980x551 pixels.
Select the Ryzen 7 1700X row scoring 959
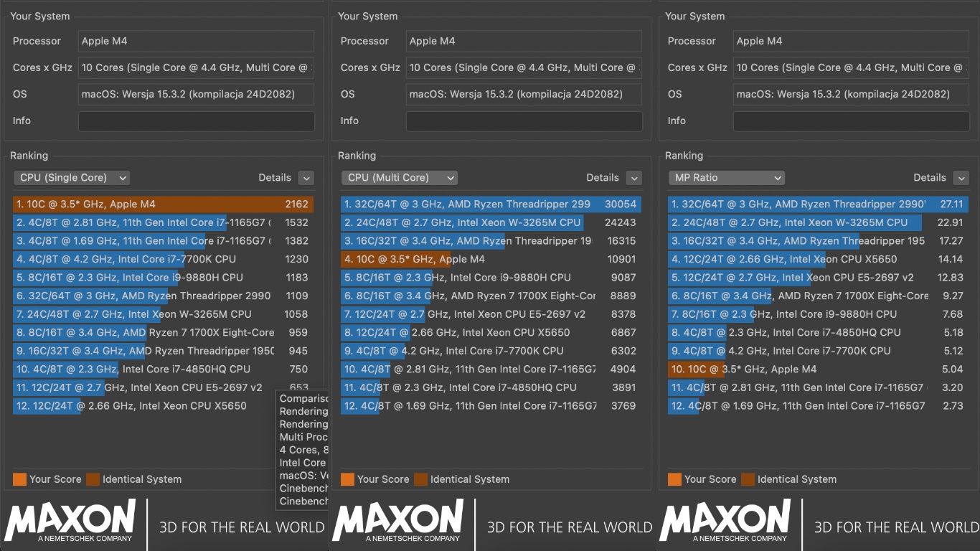coord(163,333)
